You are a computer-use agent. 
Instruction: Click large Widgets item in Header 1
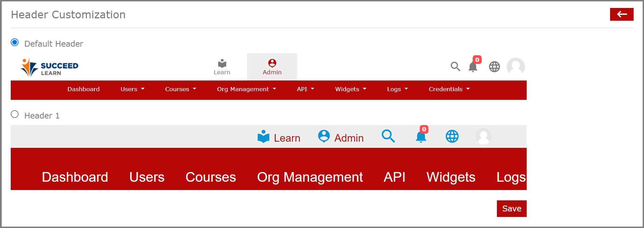click(451, 177)
